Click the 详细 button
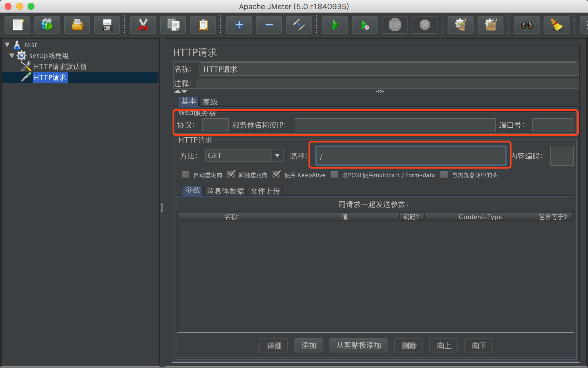Viewport: 588px width, 368px height. (x=274, y=345)
